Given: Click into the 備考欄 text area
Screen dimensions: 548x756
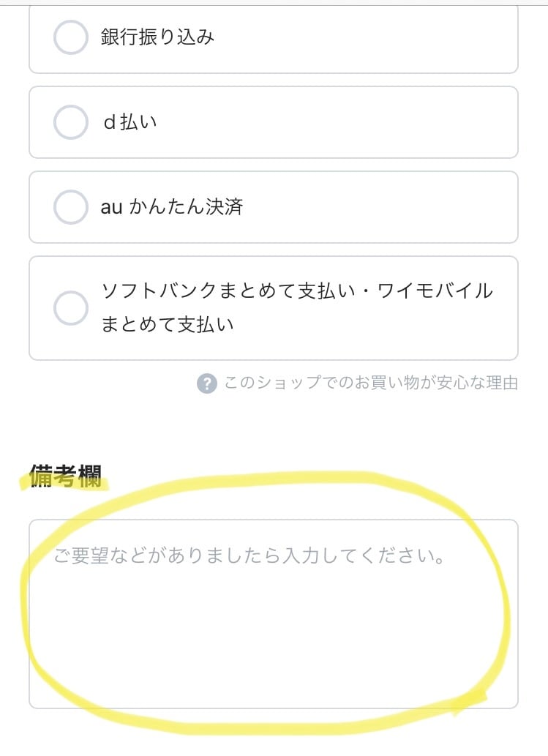Looking at the screenshot, I should pos(274,613).
